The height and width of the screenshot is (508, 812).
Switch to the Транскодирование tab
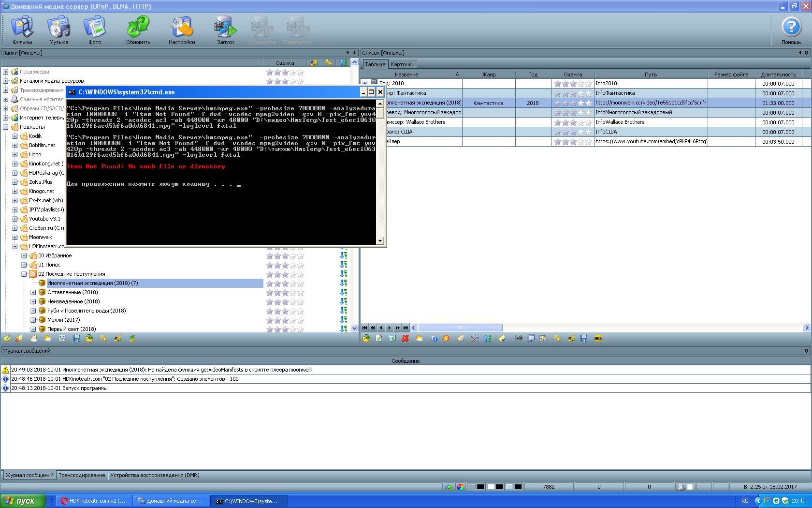[82, 475]
